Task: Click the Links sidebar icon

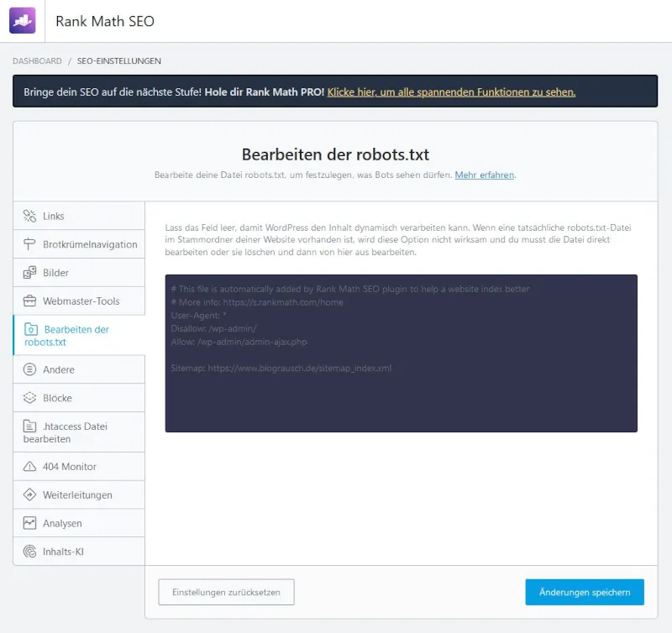Action: 29,216
